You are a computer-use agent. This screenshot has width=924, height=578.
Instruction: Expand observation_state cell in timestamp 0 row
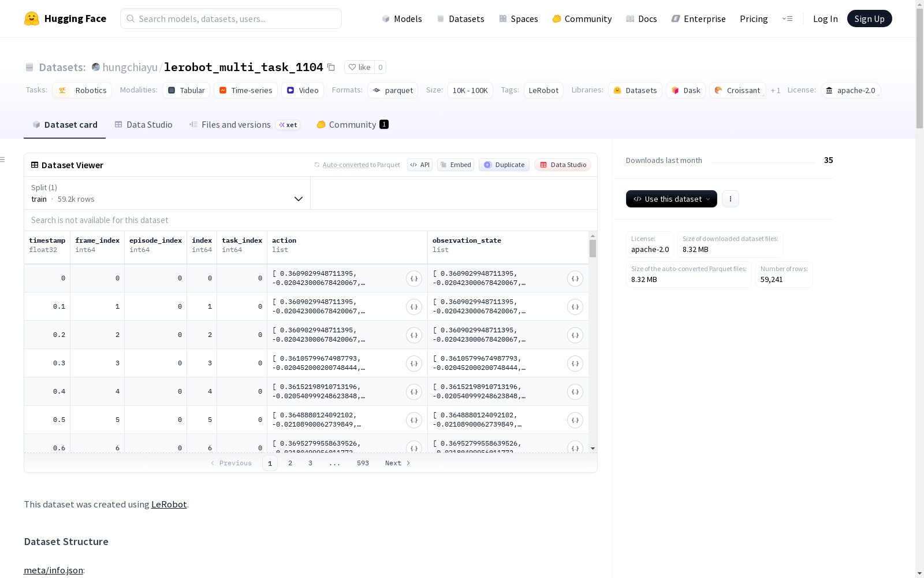point(575,279)
